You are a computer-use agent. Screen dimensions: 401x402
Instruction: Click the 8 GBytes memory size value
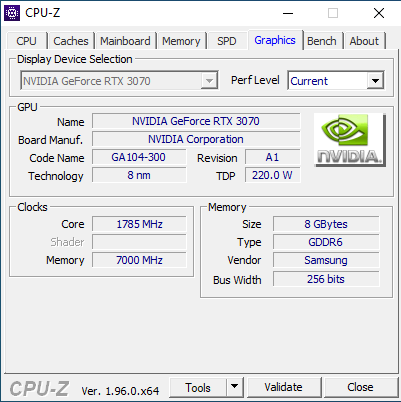tap(326, 224)
